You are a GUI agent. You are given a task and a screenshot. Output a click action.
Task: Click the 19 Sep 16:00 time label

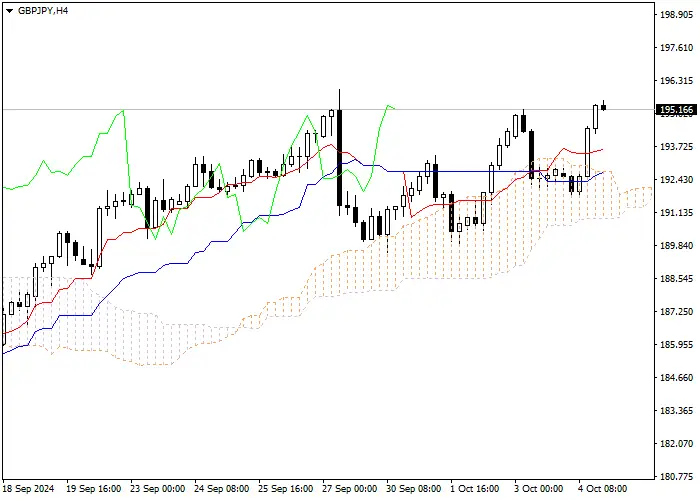(93, 489)
